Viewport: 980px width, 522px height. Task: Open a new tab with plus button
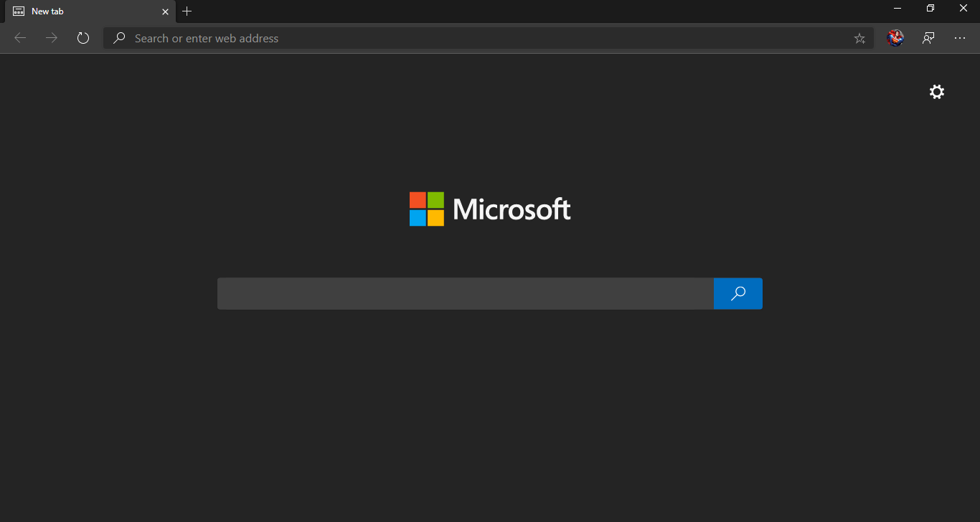(187, 11)
